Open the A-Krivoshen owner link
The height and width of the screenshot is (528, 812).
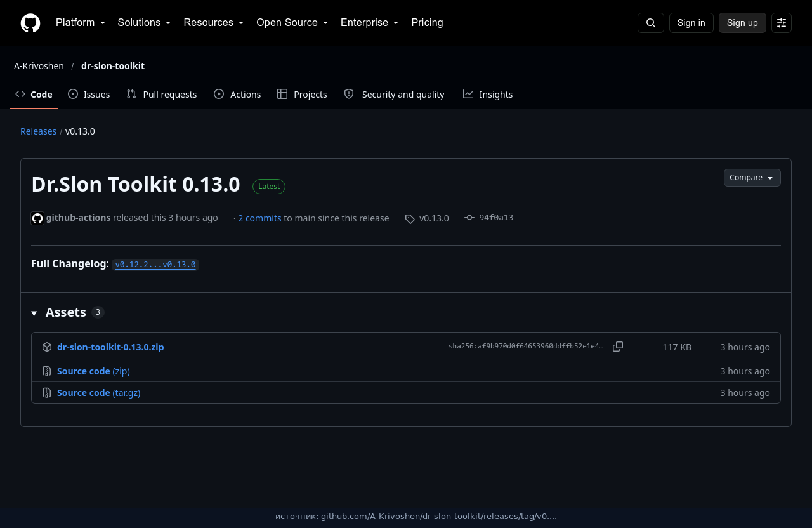tap(39, 66)
